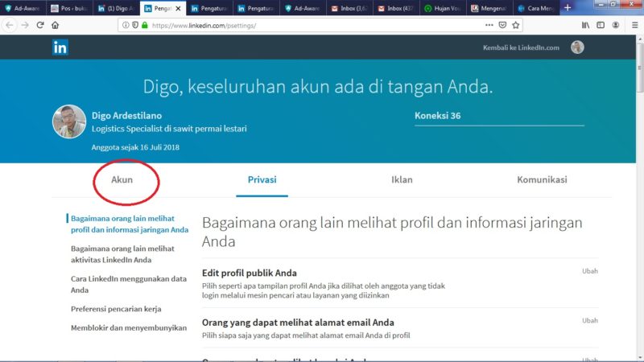Open the Akun settings tab
The width and height of the screenshot is (644, 362).
pyautogui.click(x=122, y=179)
